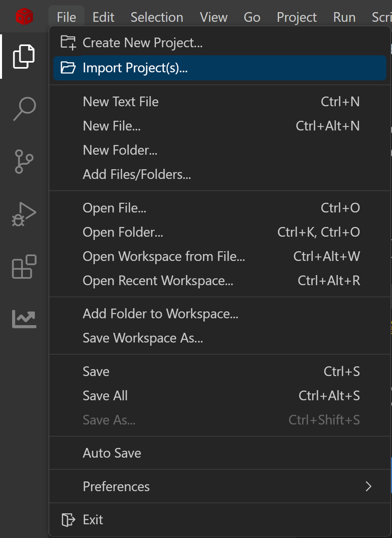Open the Explorer view in activity bar
The height and width of the screenshot is (538, 392).
[24, 57]
